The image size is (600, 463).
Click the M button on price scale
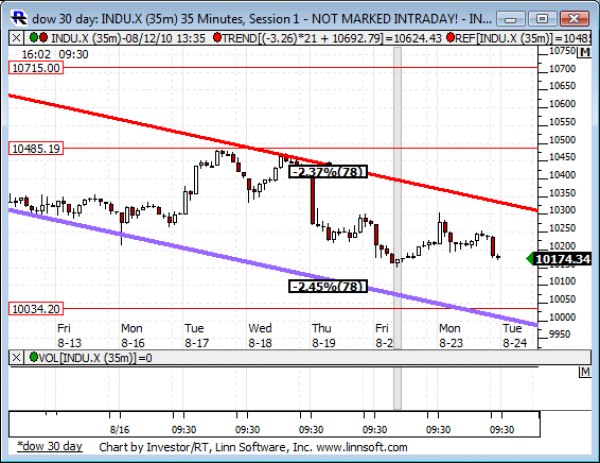pyautogui.click(x=585, y=52)
